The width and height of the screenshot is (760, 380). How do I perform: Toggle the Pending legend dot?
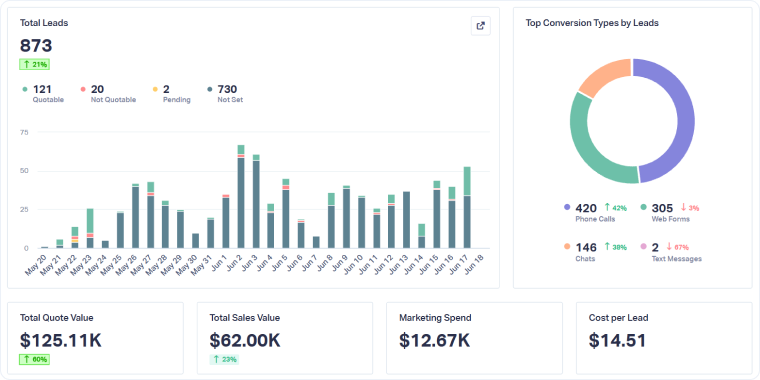click(x=155, y=89)
